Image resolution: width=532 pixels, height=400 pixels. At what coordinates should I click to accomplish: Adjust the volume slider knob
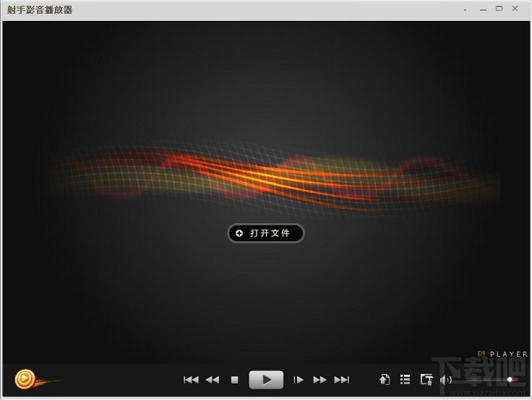click(x=510, y=379)
